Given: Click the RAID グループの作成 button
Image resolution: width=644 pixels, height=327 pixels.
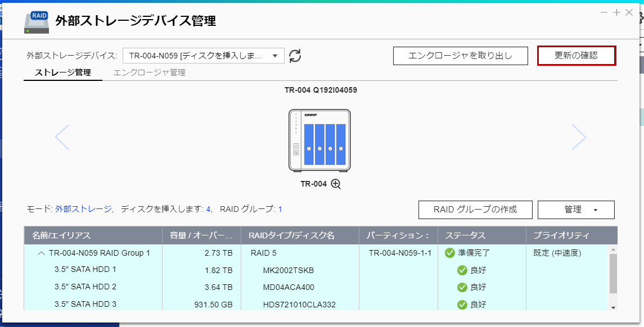Looking at the screenshot, I should pyautogui.click(x=475, y=210).
